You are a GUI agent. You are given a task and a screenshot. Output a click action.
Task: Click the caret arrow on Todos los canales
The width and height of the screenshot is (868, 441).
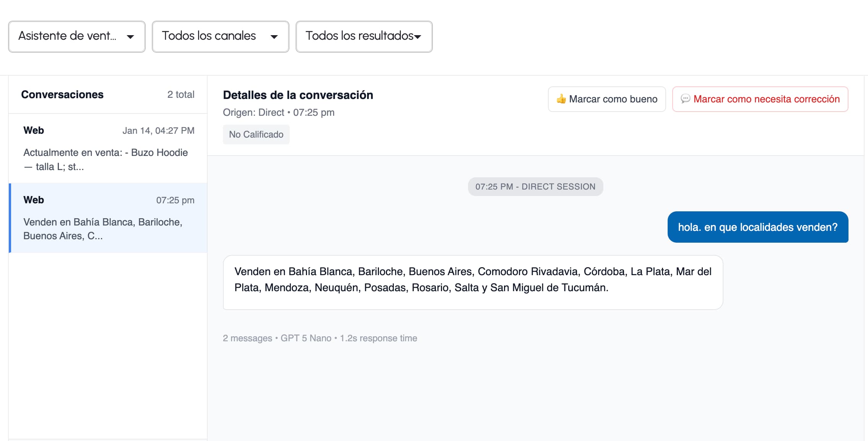[274, 37]
